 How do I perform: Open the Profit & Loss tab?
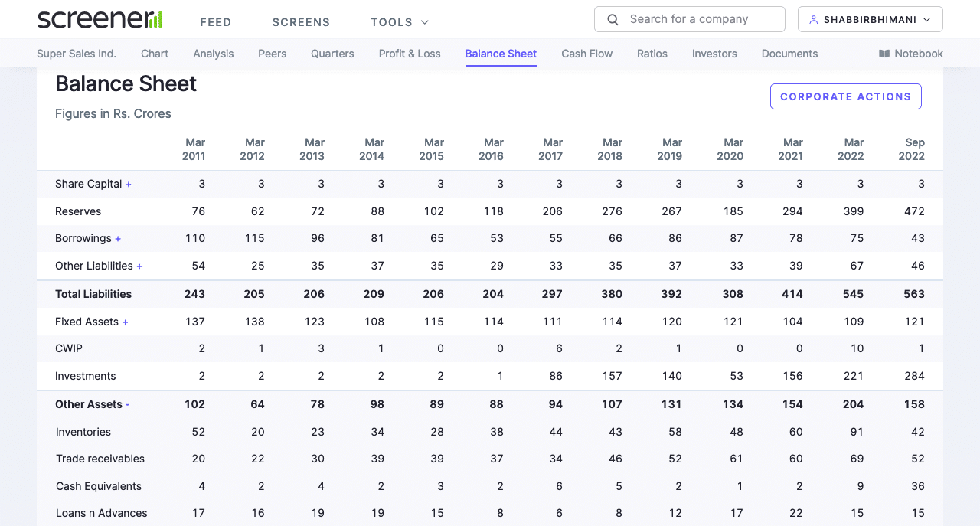click(x=410, y=54)
